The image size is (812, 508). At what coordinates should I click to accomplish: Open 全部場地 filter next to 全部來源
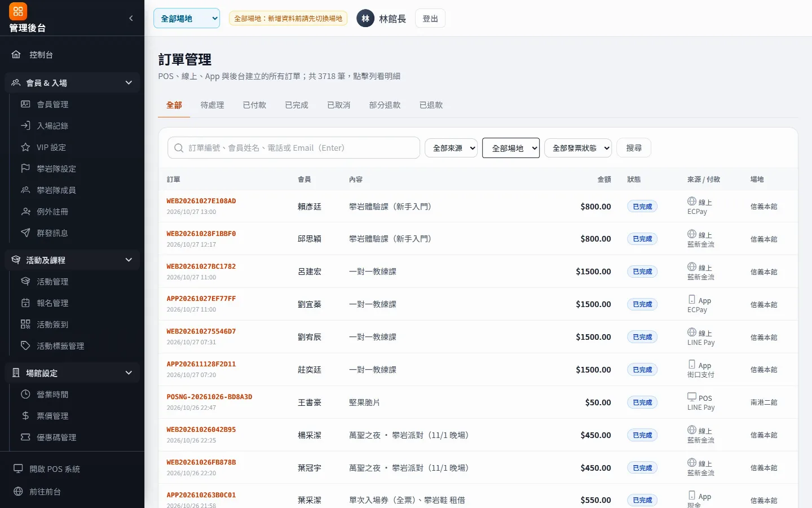tap(511, 148)
